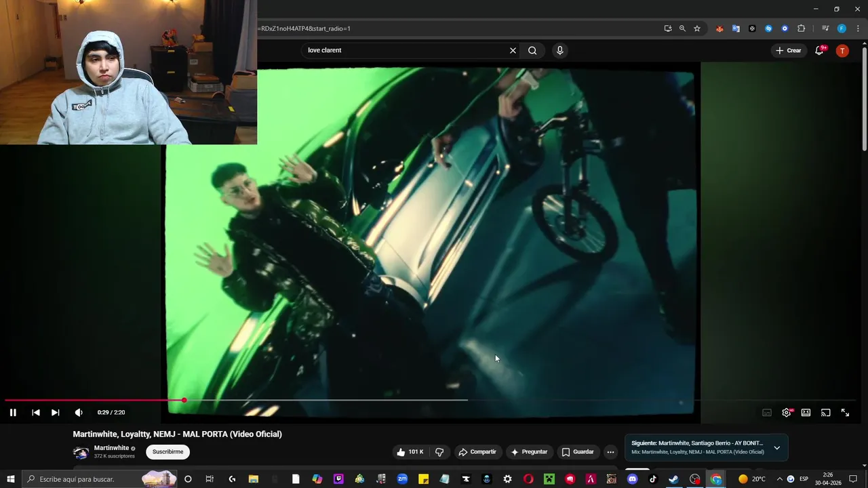Open File Explorer from taskbar

point(254,479)
